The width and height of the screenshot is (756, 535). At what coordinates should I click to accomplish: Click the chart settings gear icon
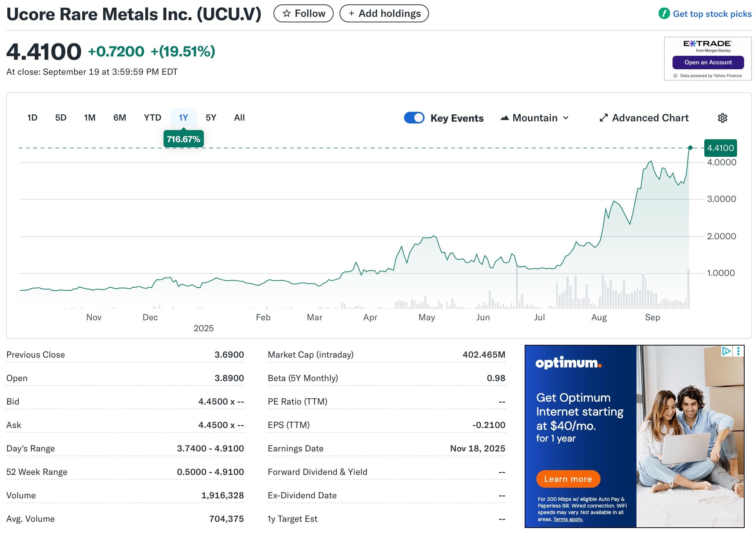pyautogui.click(x=722, y=118)
